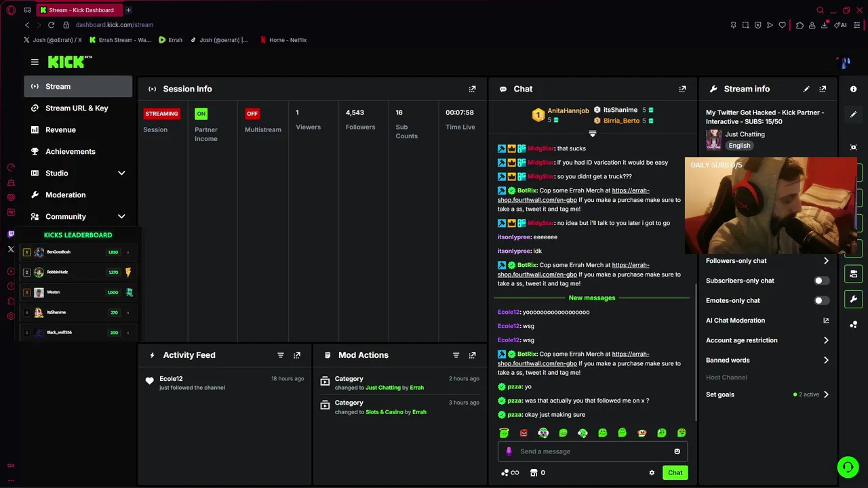868x488 pixels.
Task: Click the chat scrollbar
Action: [x=695, y=351]
